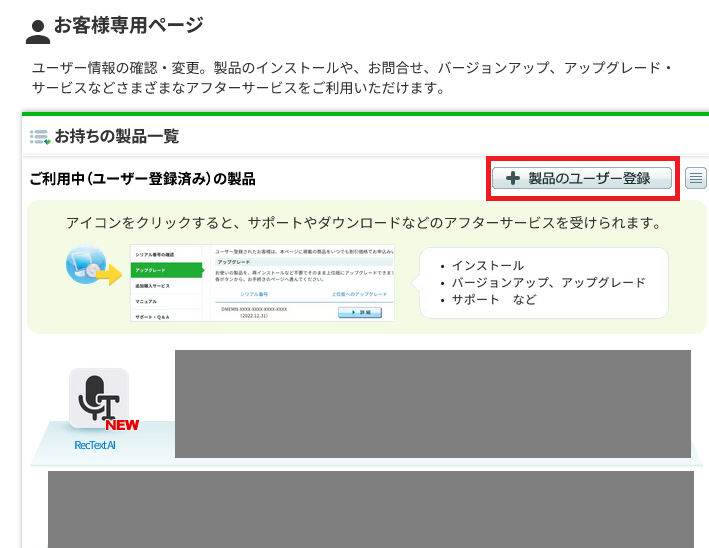
Task: Toggle the list view icon beside registration button
Action: tap(696, 179)
